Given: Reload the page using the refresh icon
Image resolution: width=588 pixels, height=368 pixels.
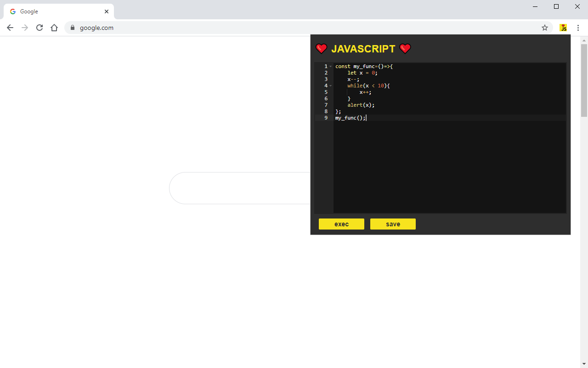Looking at the screenshot, I should (x=40, y=28).
